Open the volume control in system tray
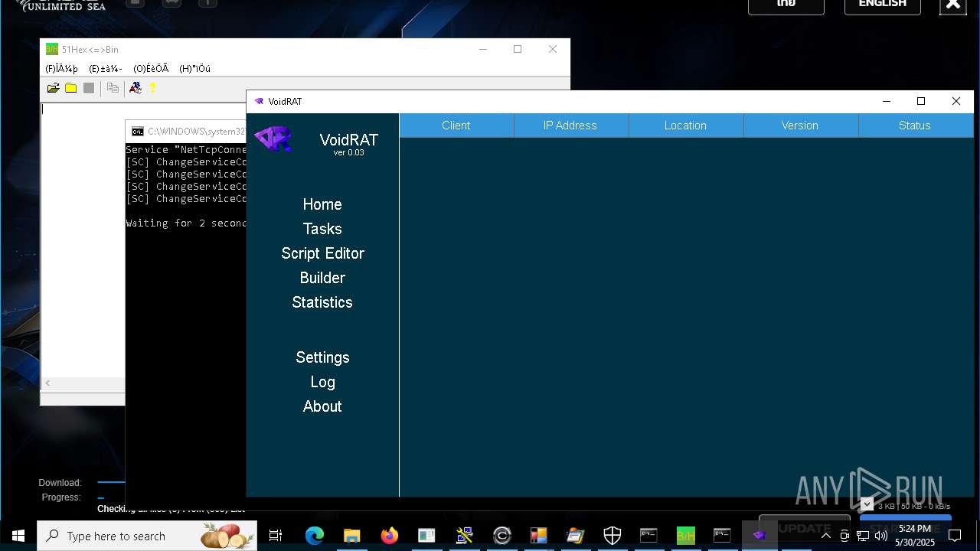 click(x=880, y=536)
